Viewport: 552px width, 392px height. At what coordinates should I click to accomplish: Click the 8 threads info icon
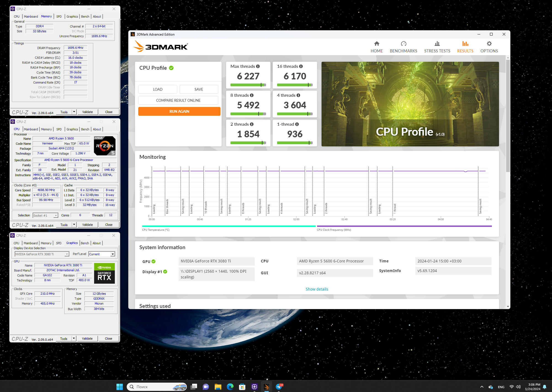click(x=252, y=95)
